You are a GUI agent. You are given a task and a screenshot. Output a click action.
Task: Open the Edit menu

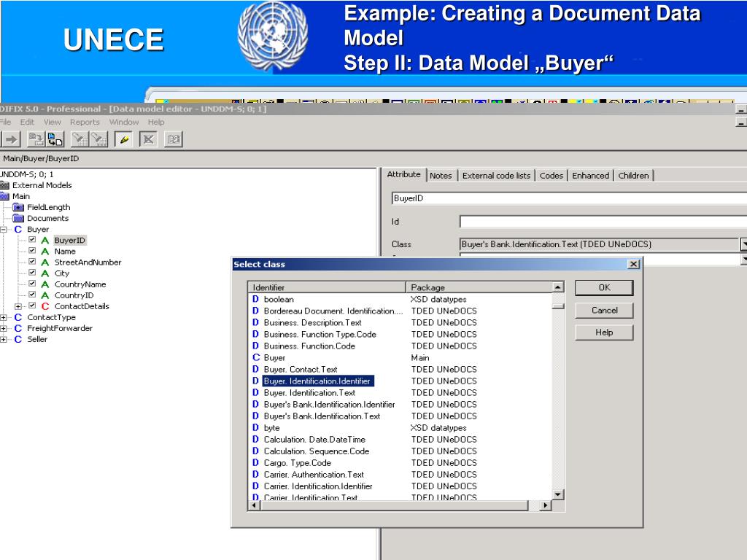(27, 122)
